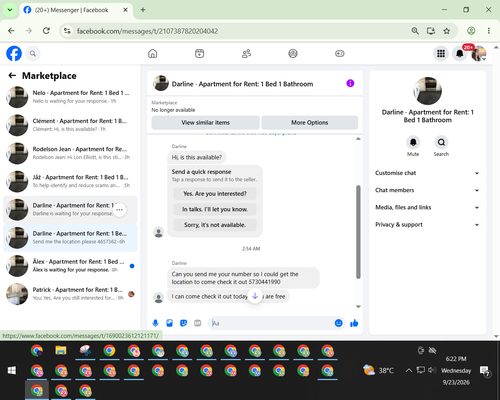500x400 pixels.
Task: Open conversation information purple icon
Action: [x=350, y=83]
